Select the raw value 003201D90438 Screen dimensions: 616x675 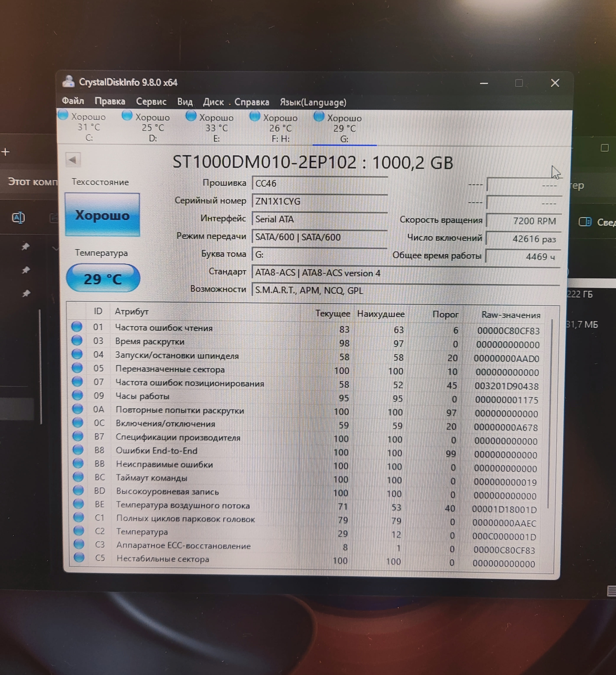(x=506, y=386)
